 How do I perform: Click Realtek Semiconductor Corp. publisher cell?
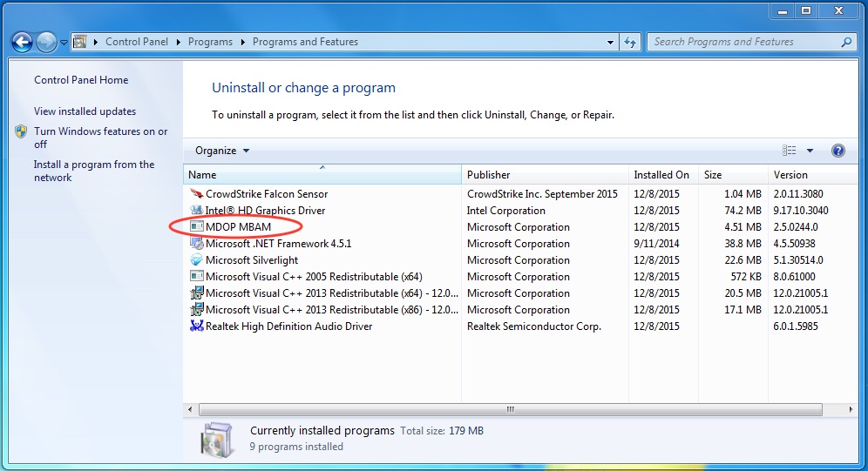point(533,326)
